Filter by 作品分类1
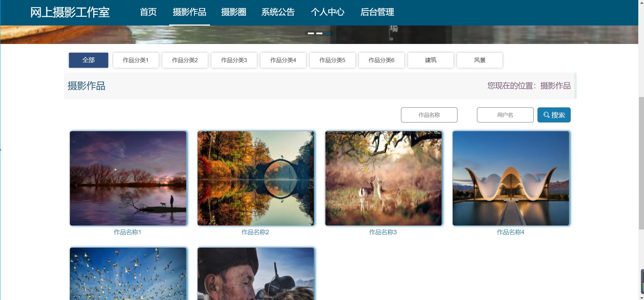 pyautogui.click(x=136, y=60)
